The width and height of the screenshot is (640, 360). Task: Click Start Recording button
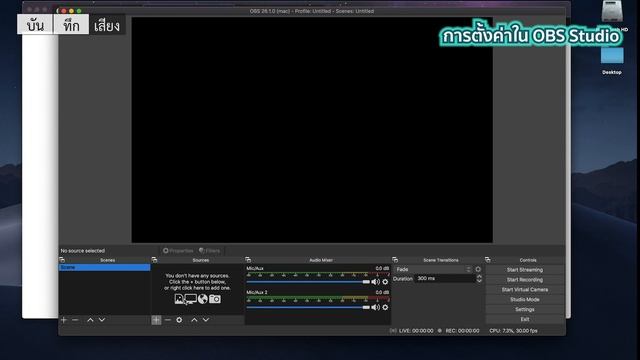(x=525, y=280)
